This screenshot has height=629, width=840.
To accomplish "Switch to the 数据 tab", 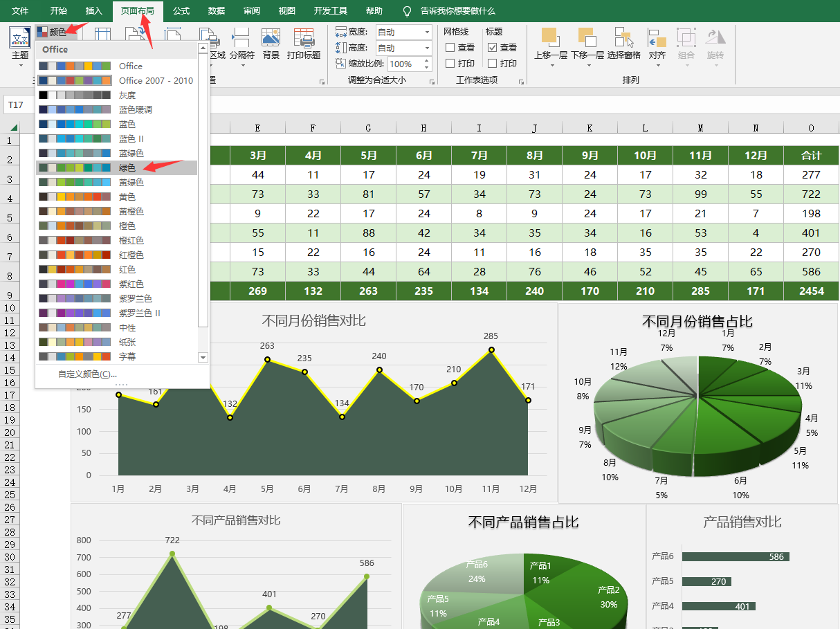I will click(217, 11).
